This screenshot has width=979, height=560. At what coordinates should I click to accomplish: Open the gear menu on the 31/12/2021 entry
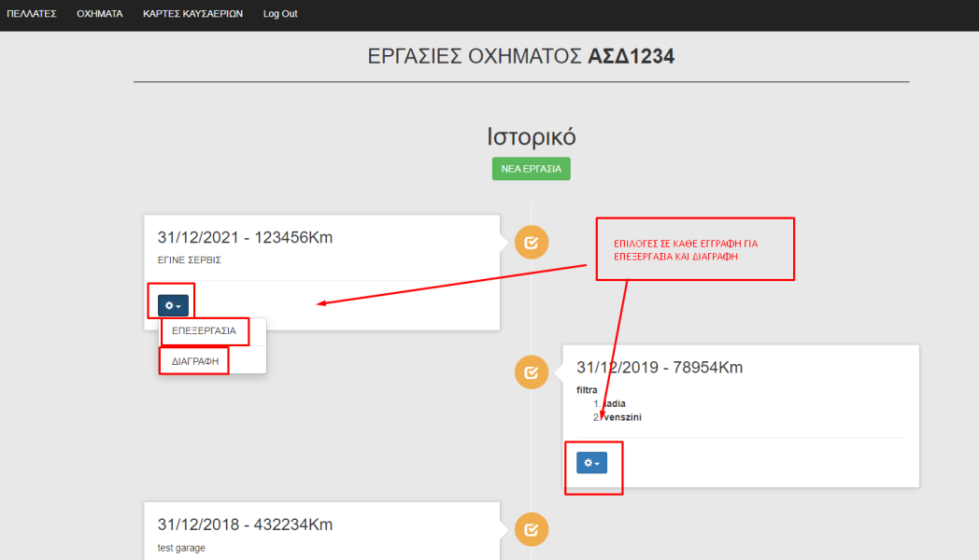pos(173,304)
